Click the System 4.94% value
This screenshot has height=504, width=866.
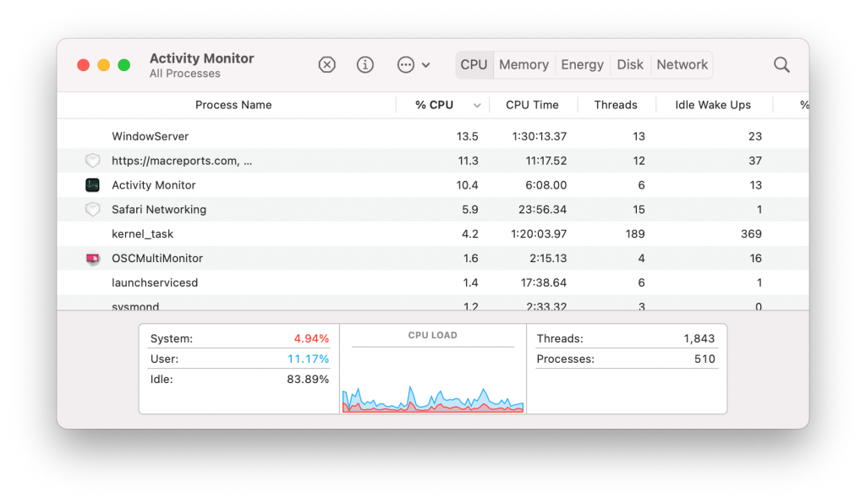click(311, 338)
